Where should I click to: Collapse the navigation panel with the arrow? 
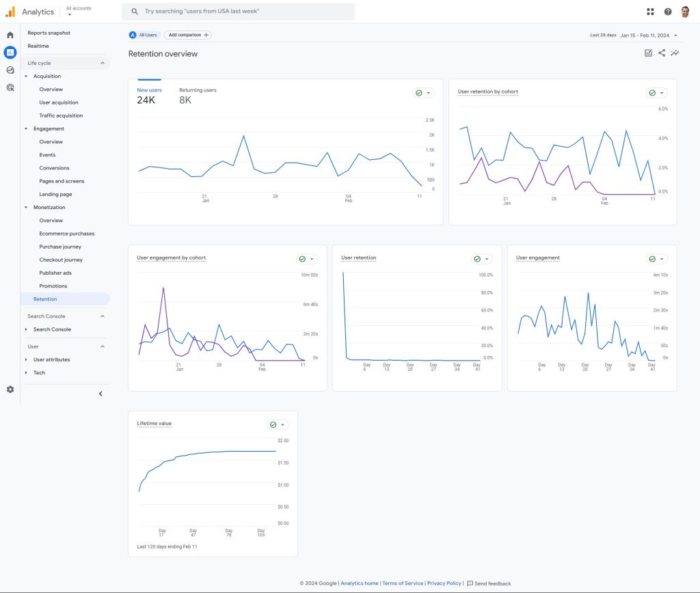click(100, 394)
